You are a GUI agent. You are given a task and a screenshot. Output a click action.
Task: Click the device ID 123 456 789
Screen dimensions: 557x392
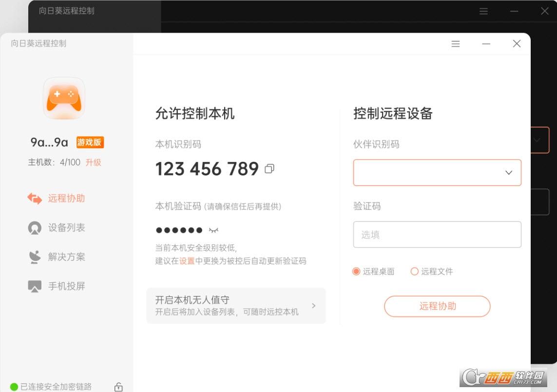pos(207,169)
